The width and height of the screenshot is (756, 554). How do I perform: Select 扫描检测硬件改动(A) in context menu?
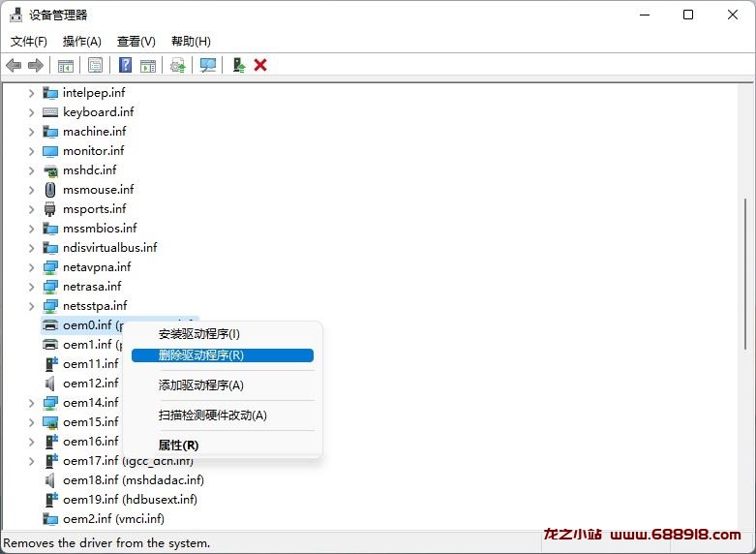pos(213,415)
